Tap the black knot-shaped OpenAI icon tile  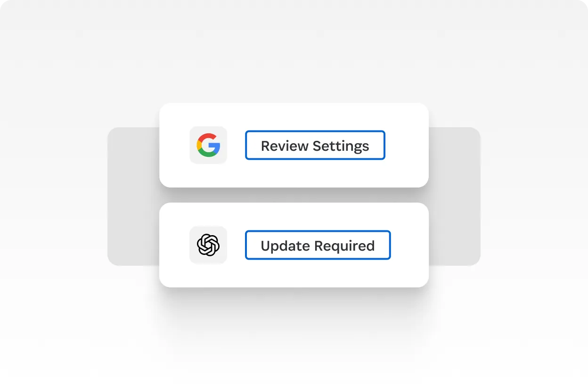pyautogui.click(x=208, y=245)
